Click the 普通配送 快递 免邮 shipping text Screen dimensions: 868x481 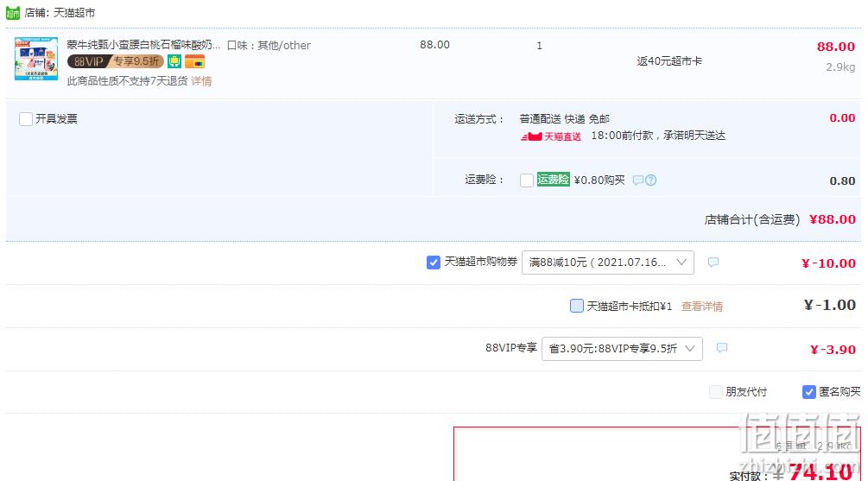[x=565, y=119]
